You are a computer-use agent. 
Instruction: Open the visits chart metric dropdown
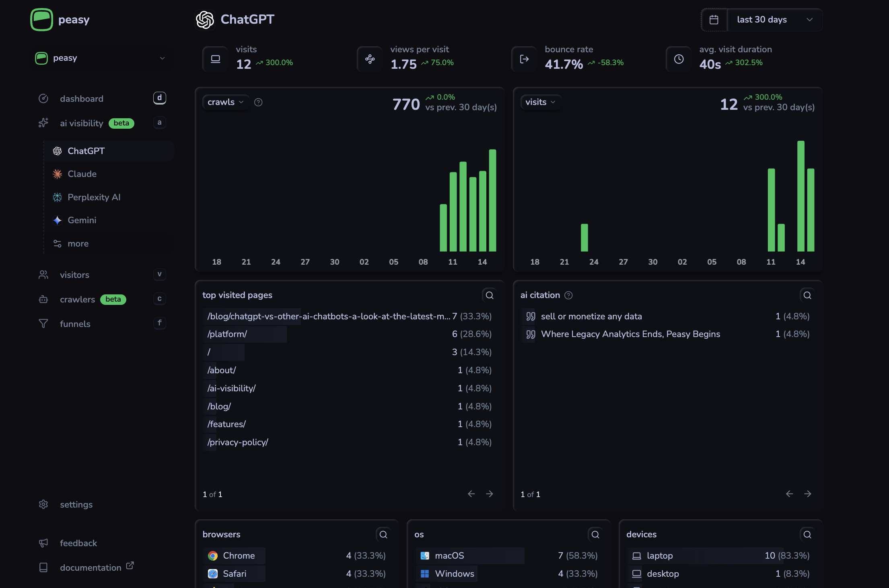541,102
